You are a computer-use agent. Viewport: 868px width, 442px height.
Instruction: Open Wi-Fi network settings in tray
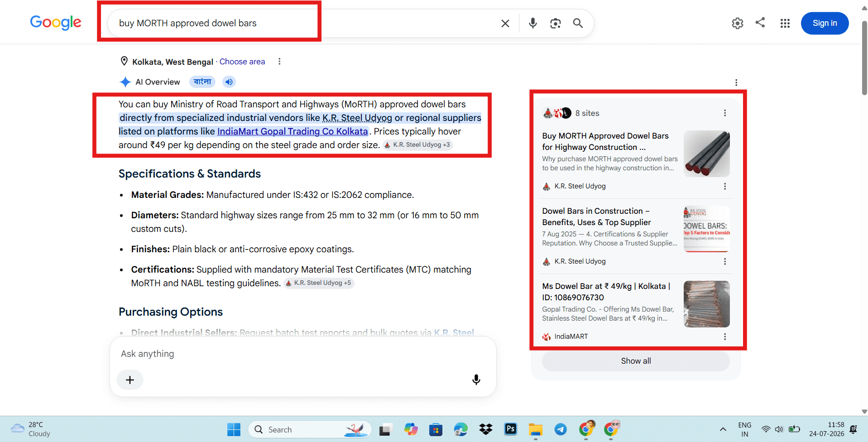click(766, 429)
